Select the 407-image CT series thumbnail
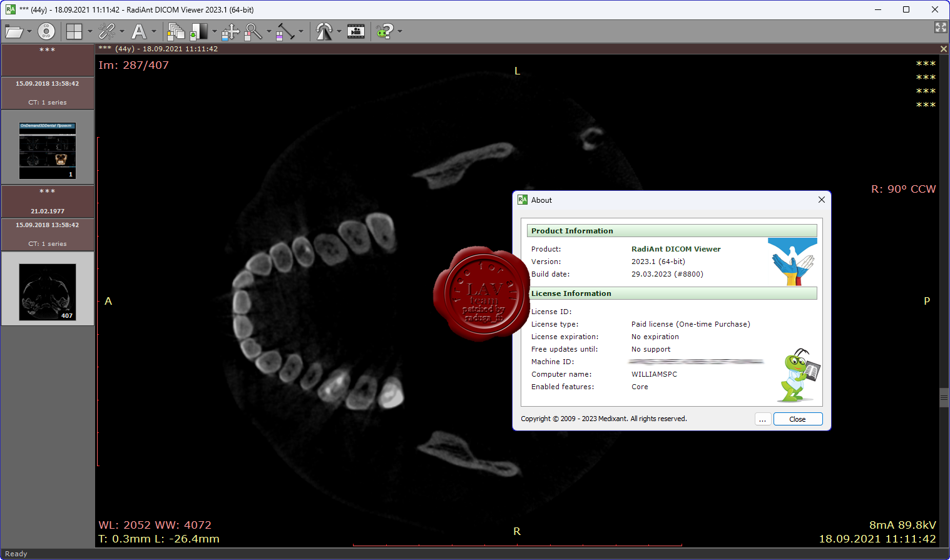950x560 pixels. coord(48,292)
